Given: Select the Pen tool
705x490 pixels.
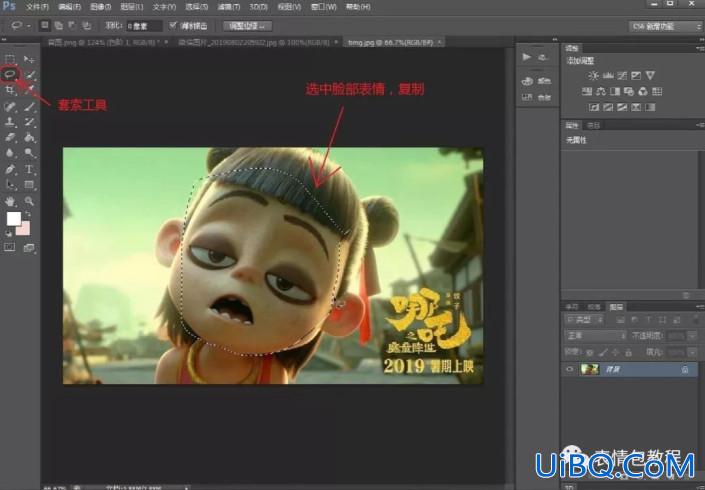Looking at the screenshot, I should coord(10,169).
